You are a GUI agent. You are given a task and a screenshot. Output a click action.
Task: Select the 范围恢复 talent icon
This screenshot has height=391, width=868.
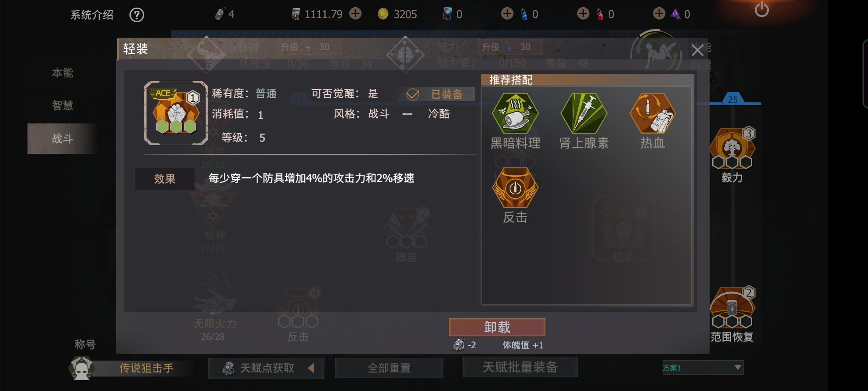(x=732, y=308)
